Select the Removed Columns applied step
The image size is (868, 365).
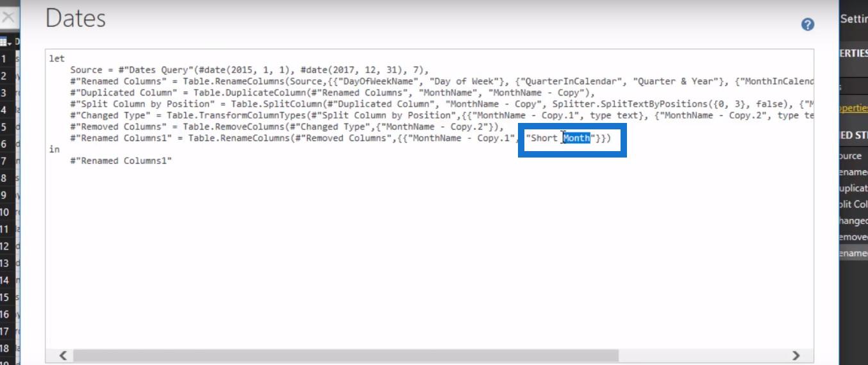click(853, 237)
